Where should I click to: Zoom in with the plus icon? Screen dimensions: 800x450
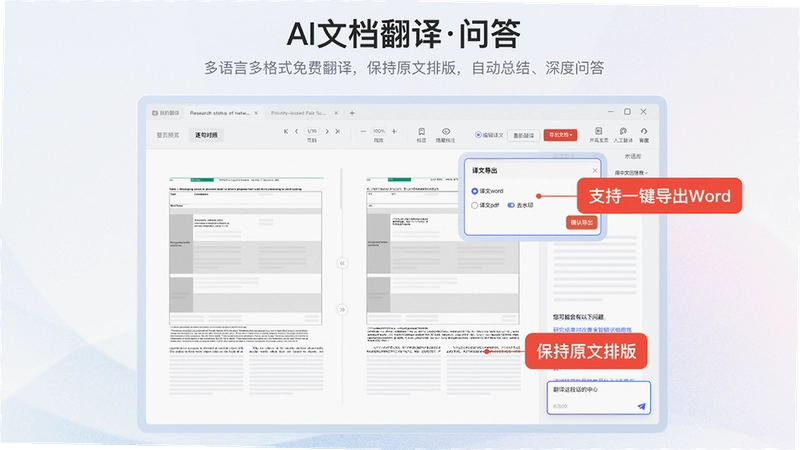(394, 131)
